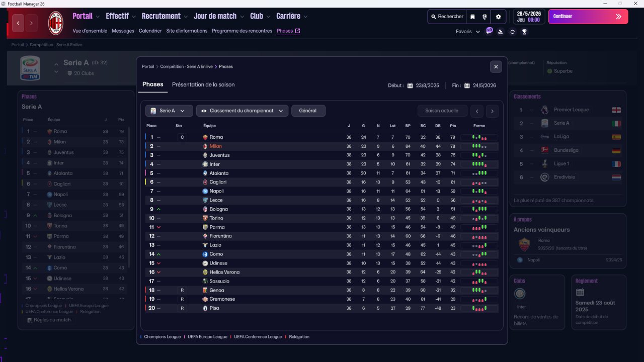The image size is (644, 362).
Task: Open the Fin calendar icon
Action: point(467,85)
